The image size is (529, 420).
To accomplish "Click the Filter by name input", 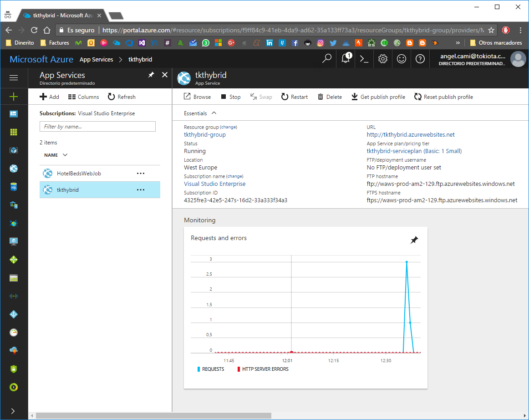I will tap(97, 127).
